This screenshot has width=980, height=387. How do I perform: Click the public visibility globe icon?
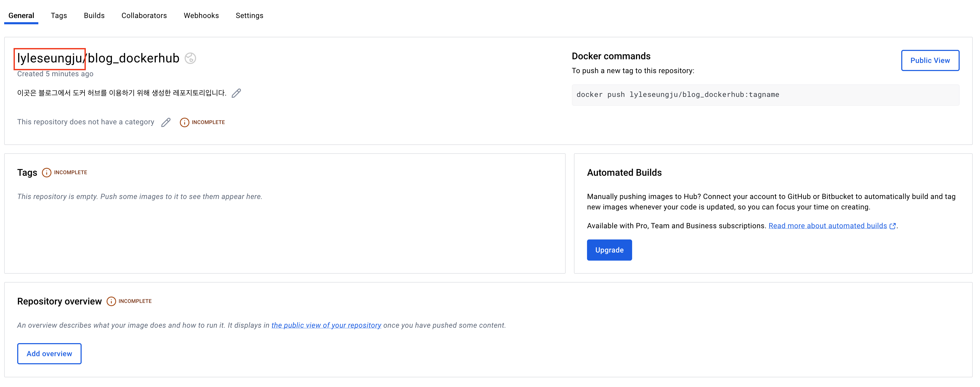coord(190,58)
